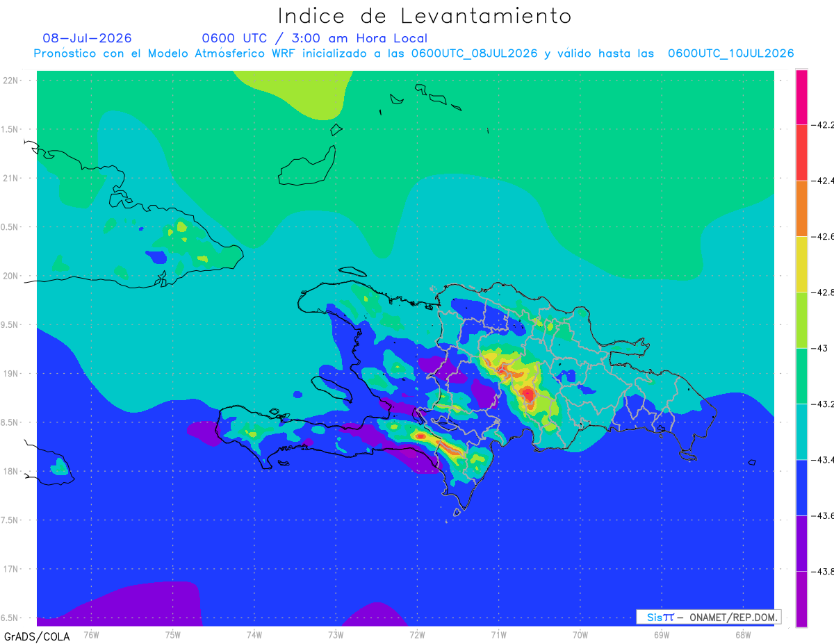The height and width of the screenshot is (644, 834).
Task: Click the '-43.8' scale value
Action: 823,571
